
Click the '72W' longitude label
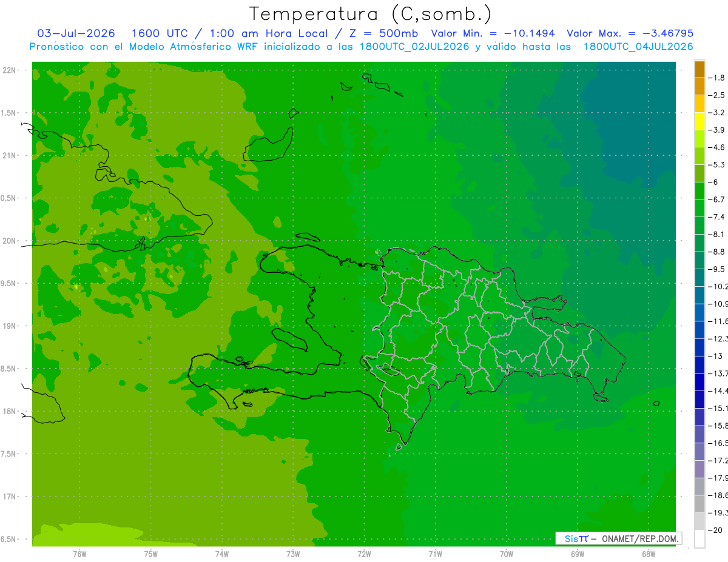(364, 554)
